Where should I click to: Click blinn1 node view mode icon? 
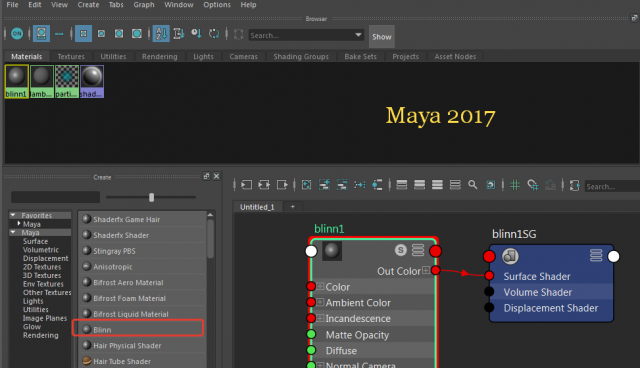tap(418, 250)
